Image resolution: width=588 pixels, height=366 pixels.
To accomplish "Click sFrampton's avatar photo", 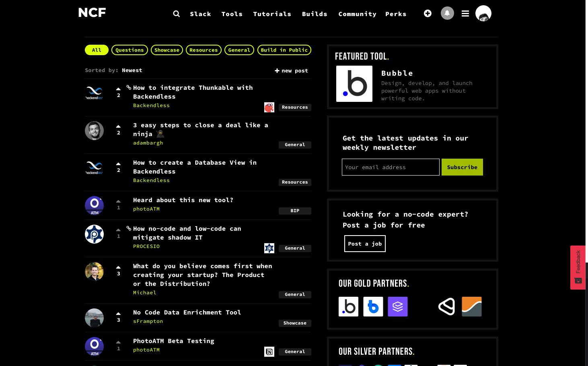I will pyautogui.click(x=94, y=318).
